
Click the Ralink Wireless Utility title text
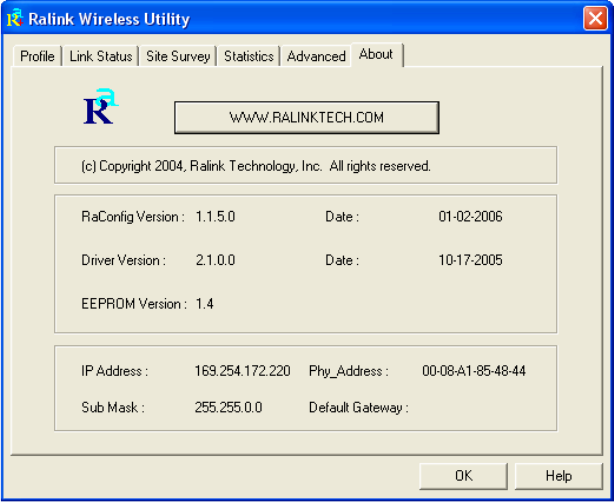[109, 19]
